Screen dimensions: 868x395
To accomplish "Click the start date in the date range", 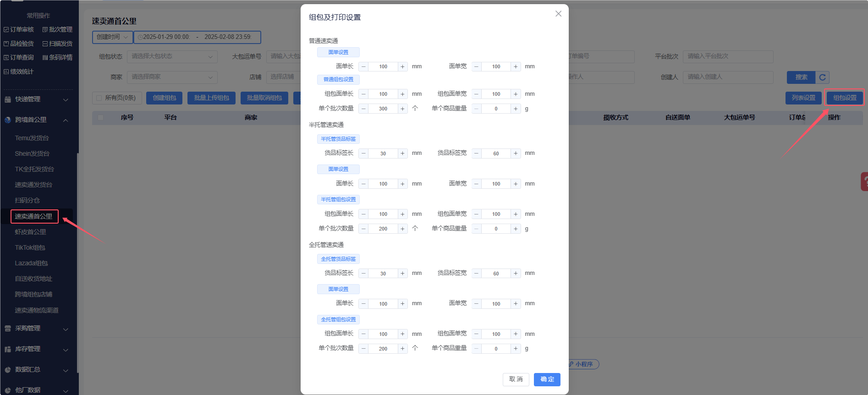I will (166, 37).
